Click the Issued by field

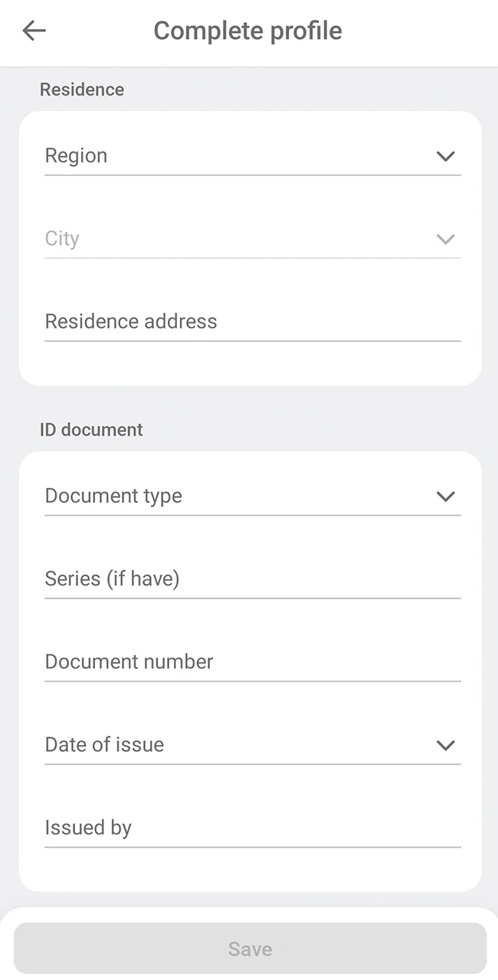click(x=249, y=828)
